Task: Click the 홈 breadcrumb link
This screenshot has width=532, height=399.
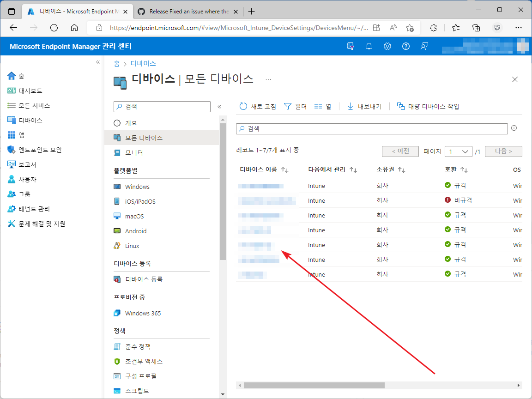Action: 117,63
